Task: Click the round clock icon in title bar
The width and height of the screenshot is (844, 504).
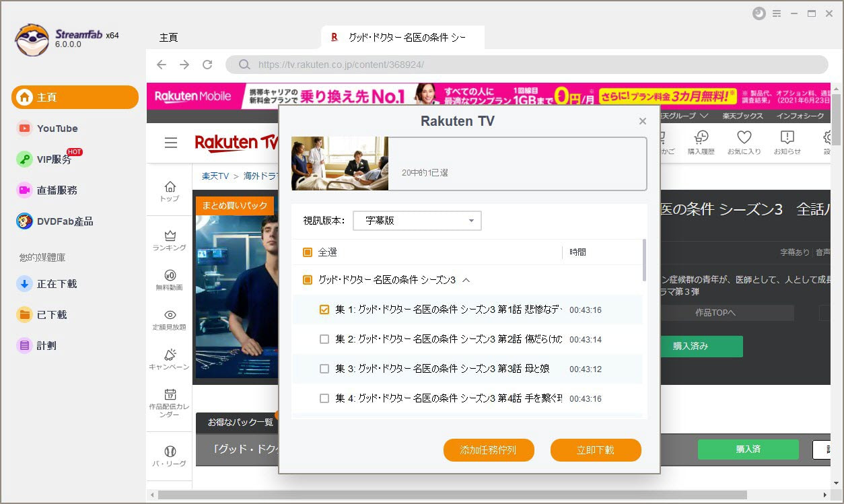Action: [759, 13]
